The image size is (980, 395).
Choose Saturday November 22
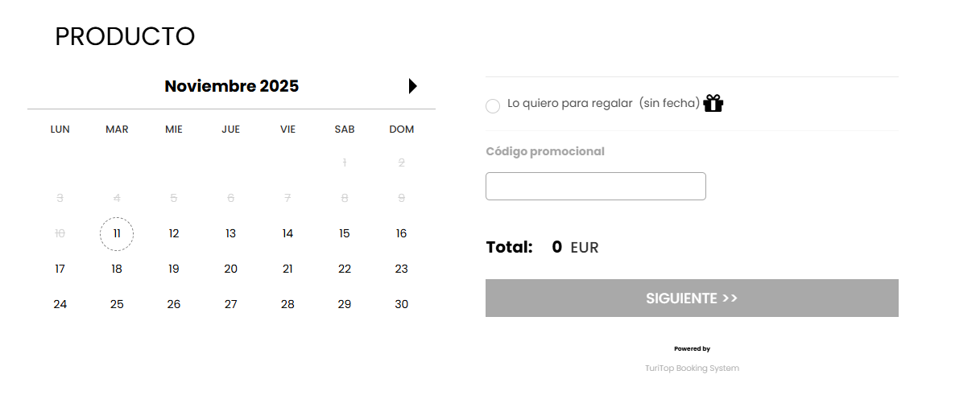point(345,270)
